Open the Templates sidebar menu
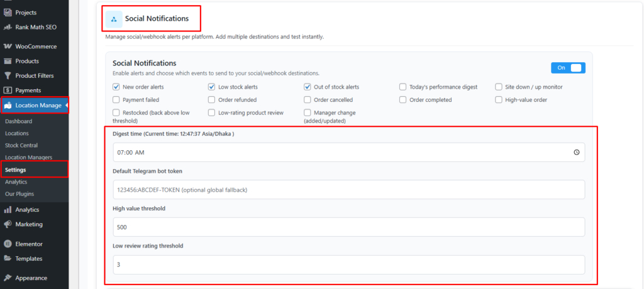 29,258
